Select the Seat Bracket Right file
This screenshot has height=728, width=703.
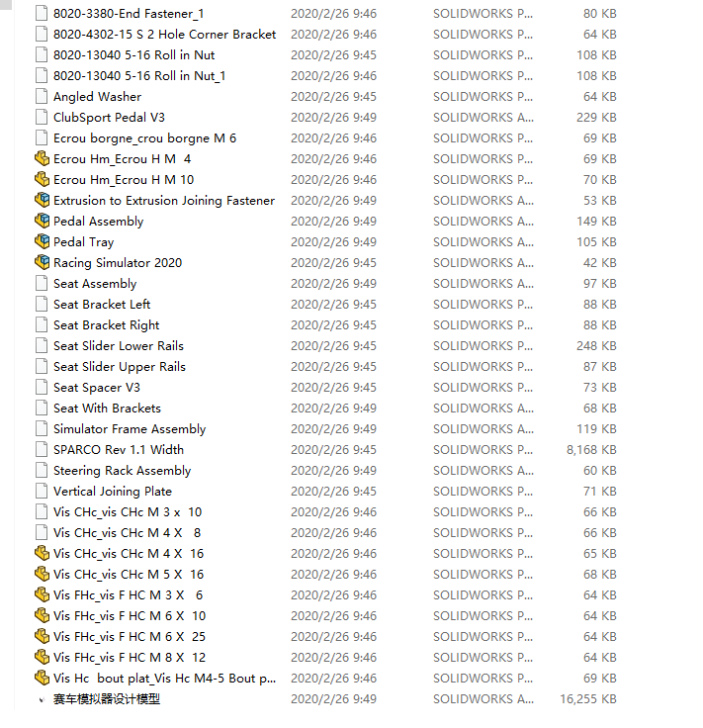[x=106, y=325]
